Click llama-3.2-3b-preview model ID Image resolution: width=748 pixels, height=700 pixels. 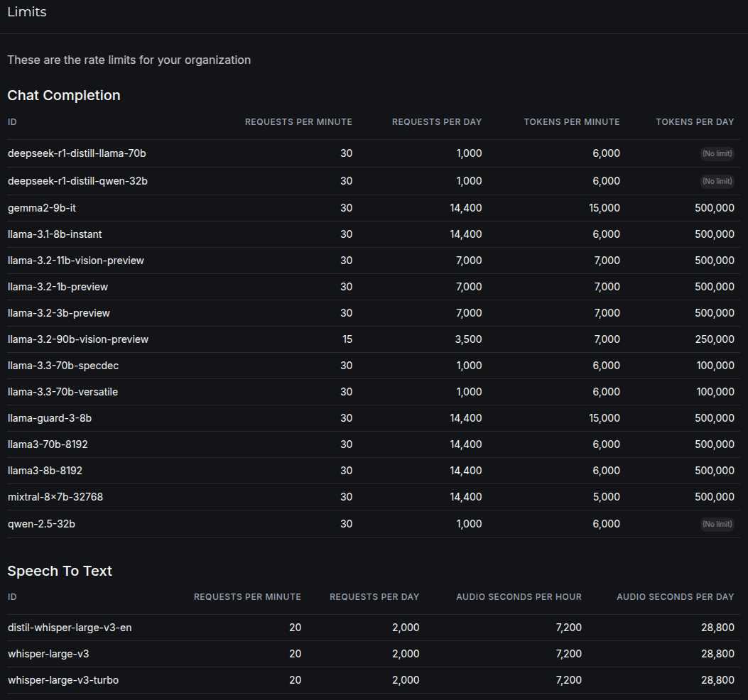click(59, 313)
